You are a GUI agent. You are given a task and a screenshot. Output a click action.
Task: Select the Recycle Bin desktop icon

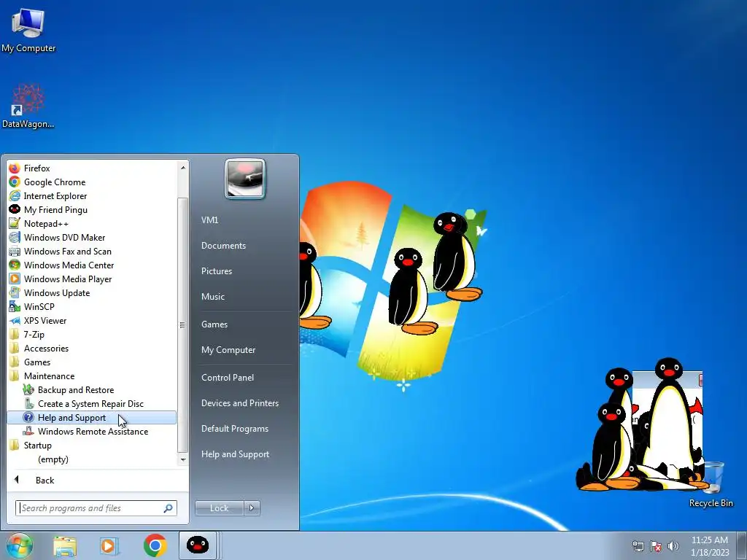(x=711, y=484)
